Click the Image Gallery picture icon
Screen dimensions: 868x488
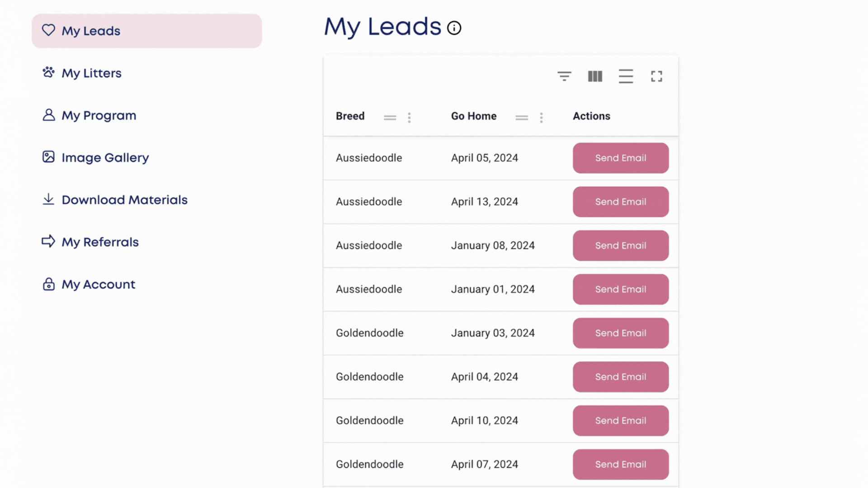point(48,157)
